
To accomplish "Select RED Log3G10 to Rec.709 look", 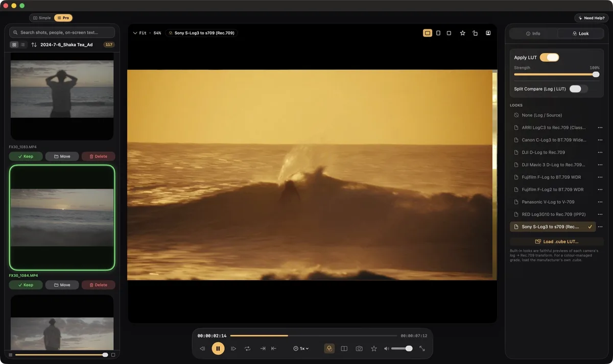I will point(553,214).
